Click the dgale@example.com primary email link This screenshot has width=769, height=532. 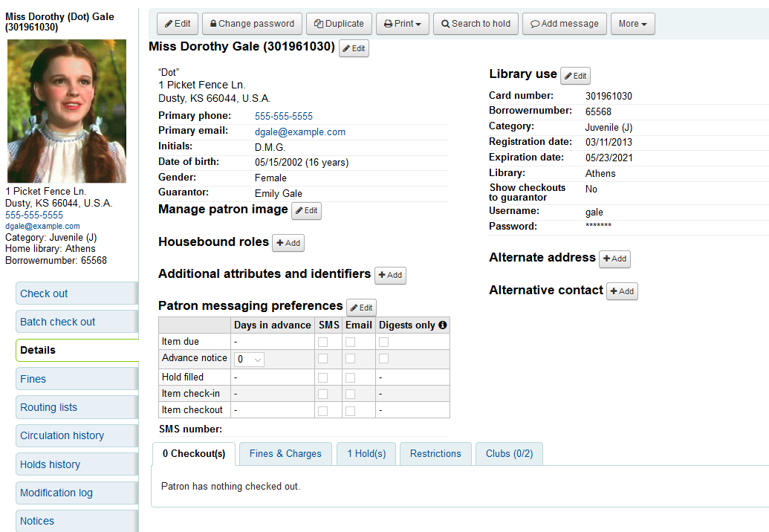[299, 132]
